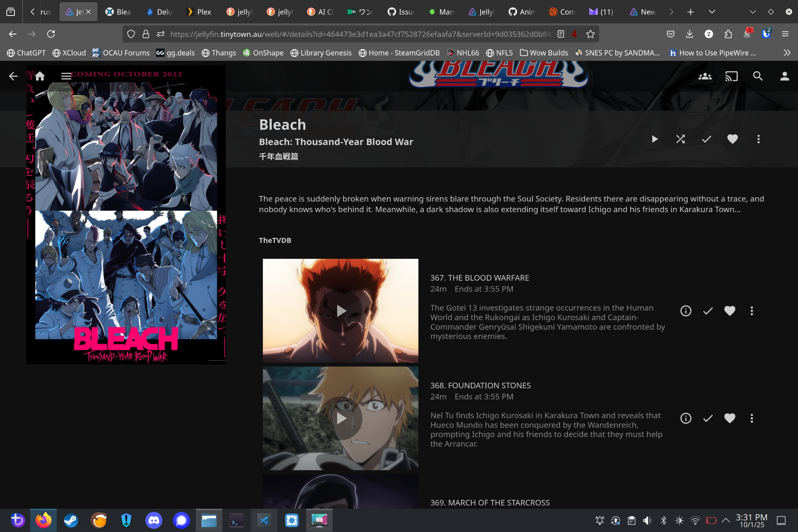
Task: Favorite the season with the heart
Action: click(x=732, y=139)
